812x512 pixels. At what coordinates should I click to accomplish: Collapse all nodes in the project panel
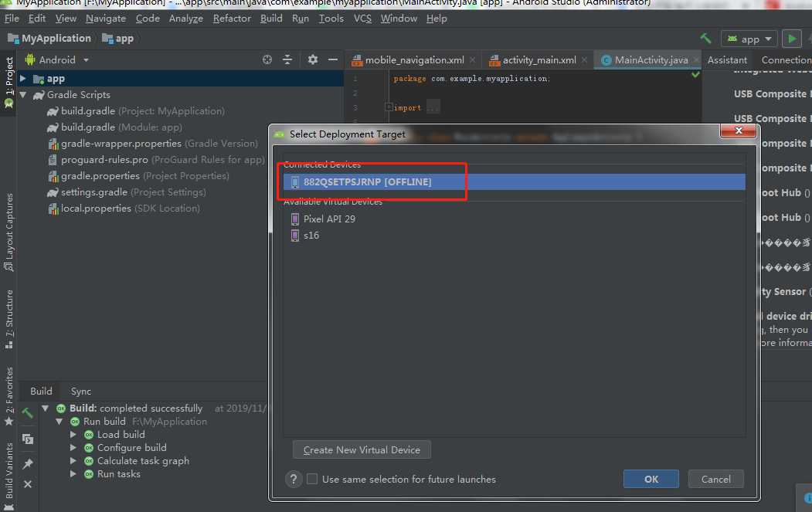pyautogui.click(x=287, y=59)
